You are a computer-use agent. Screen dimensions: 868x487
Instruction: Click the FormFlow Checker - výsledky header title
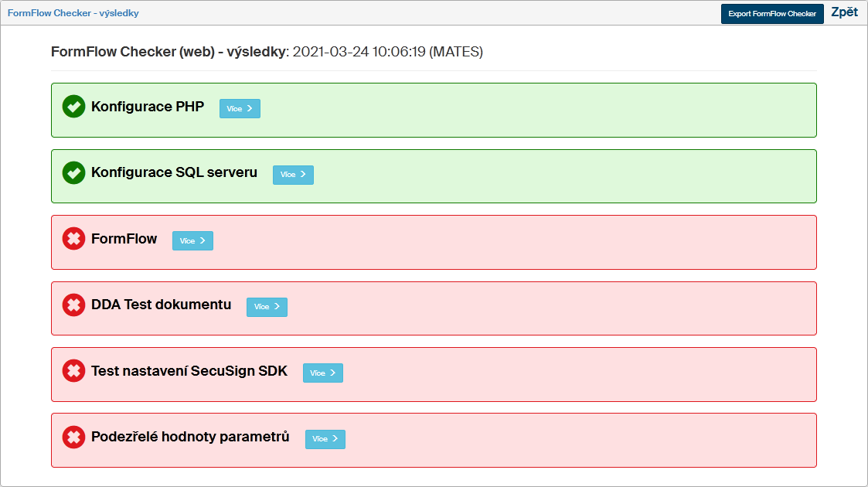(73, 13)
